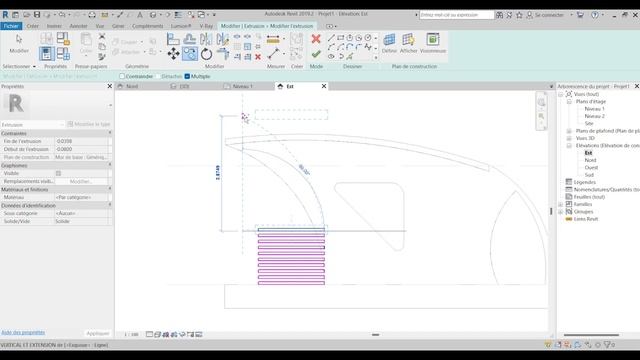Viewport: 640px width, 360px height.
Task: Click the Offset tool icon
Action: [190, 39]
